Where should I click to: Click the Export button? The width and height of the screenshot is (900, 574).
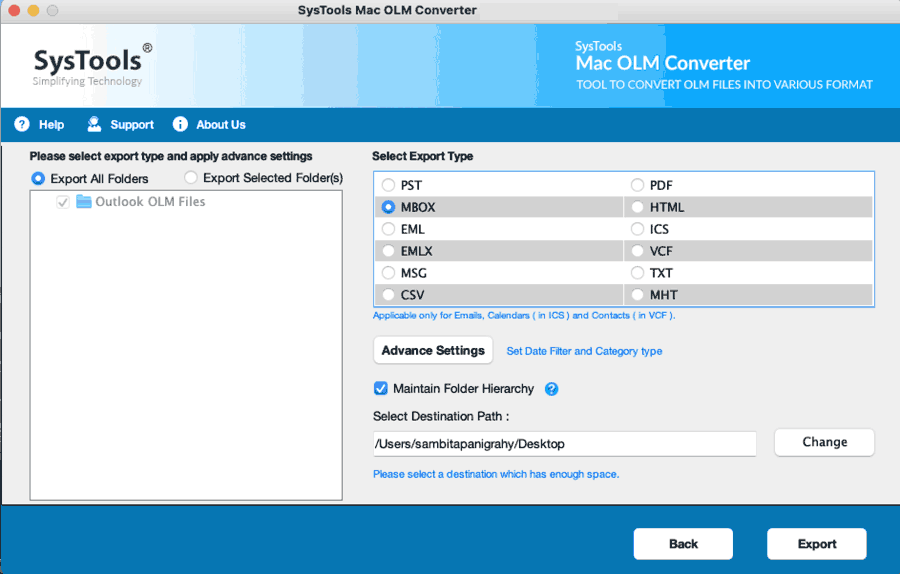[x=817, y=544]
